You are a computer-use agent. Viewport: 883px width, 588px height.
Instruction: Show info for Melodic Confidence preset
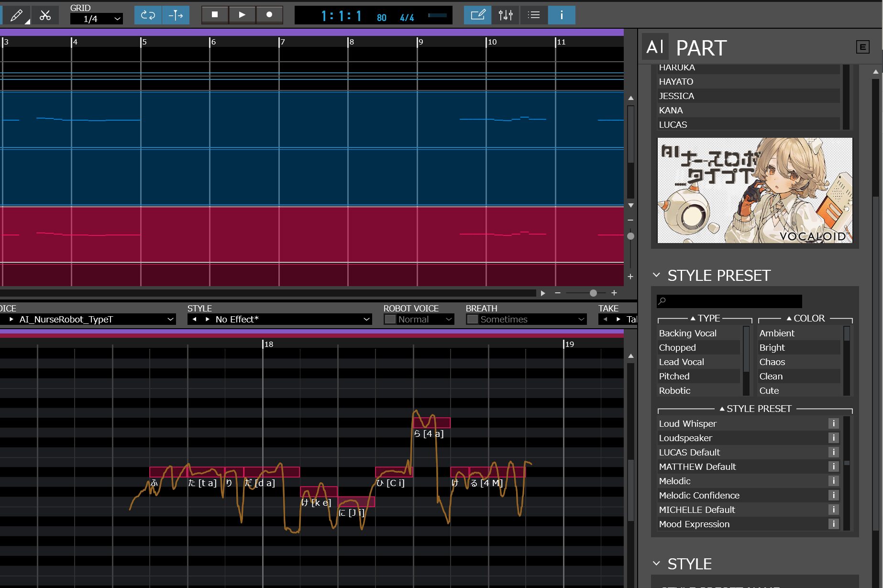[833, 495]
